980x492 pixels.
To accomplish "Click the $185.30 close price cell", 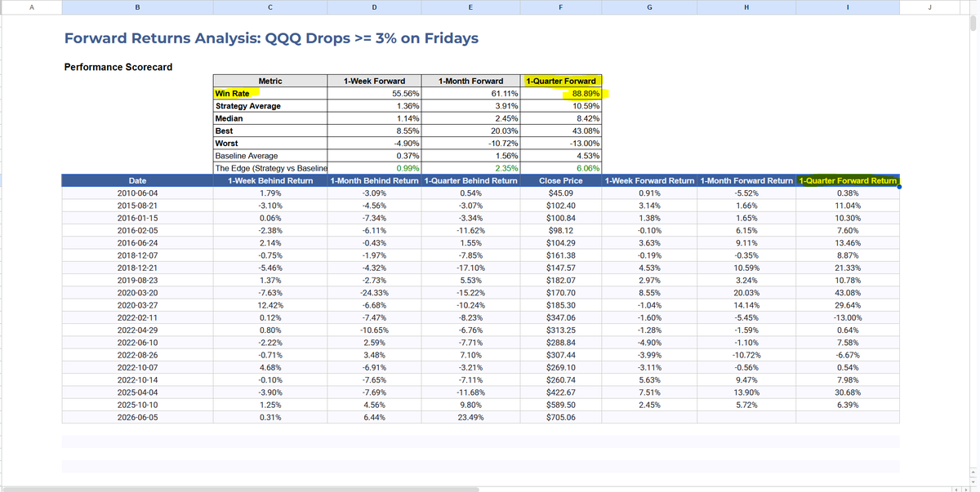I will [560, 305].
